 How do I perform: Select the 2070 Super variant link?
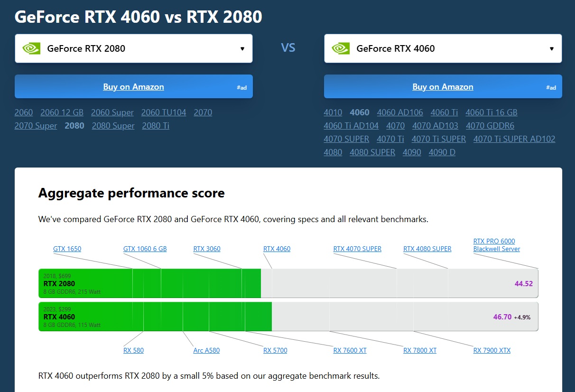[x=36, y=126]
